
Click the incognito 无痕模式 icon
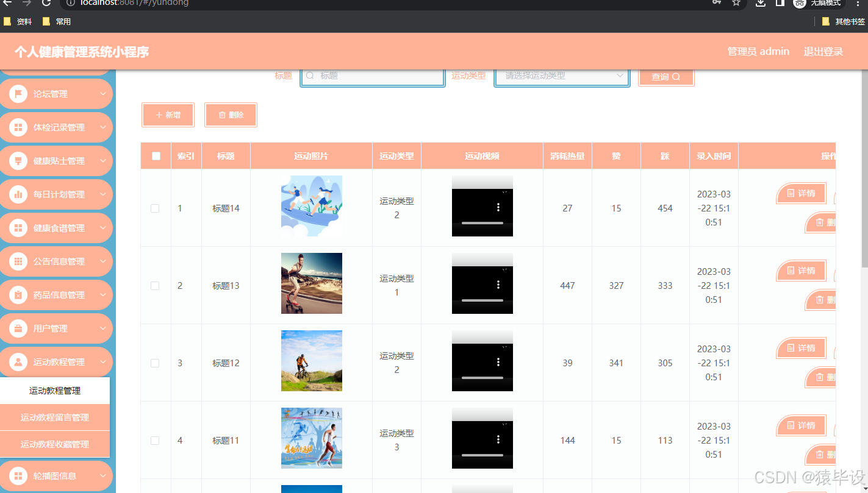point(799,2)
